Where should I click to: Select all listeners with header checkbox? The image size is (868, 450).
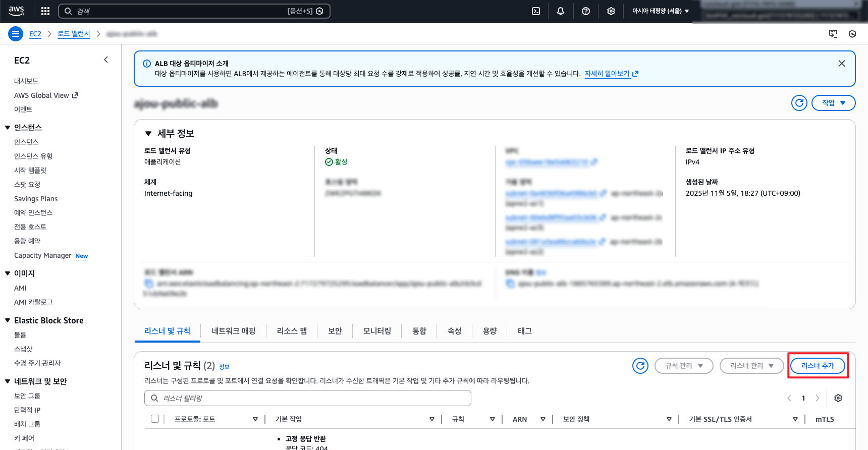point(155,419)
